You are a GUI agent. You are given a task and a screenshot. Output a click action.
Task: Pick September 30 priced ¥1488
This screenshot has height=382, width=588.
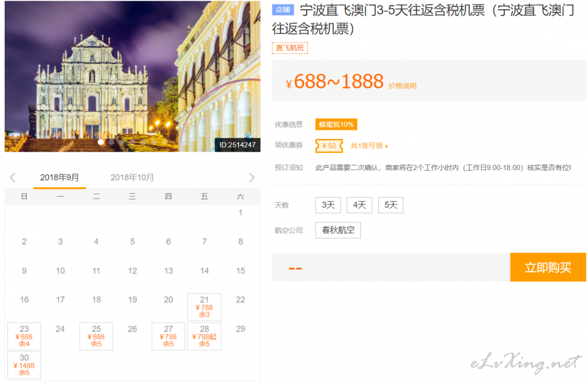24,365
